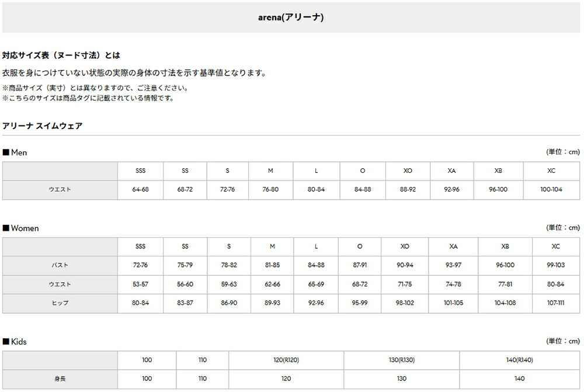Select the アリーナ スイムウェア section heading

(x=43, y=126)
